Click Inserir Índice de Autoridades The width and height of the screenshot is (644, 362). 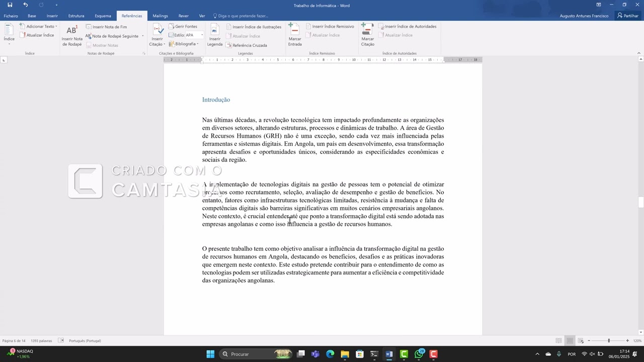[x=407, y=26]
